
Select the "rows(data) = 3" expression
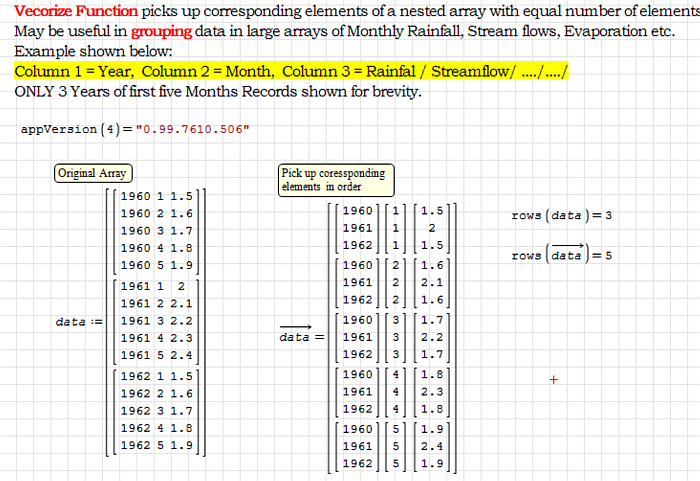pyautogui.click(x=561, y=216)
